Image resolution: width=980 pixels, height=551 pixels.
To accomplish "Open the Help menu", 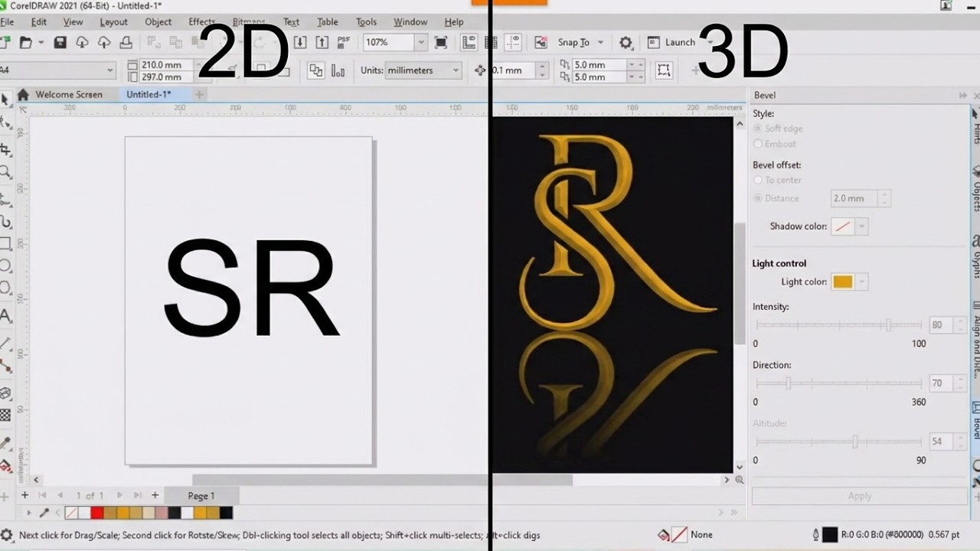I will (x=454, y=22).
